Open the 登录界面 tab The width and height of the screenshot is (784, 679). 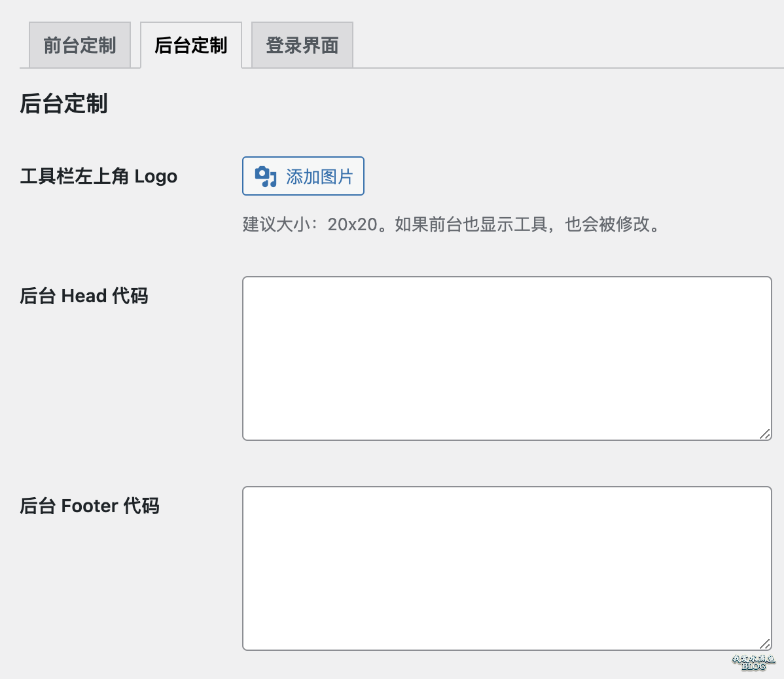coord(302,45)
